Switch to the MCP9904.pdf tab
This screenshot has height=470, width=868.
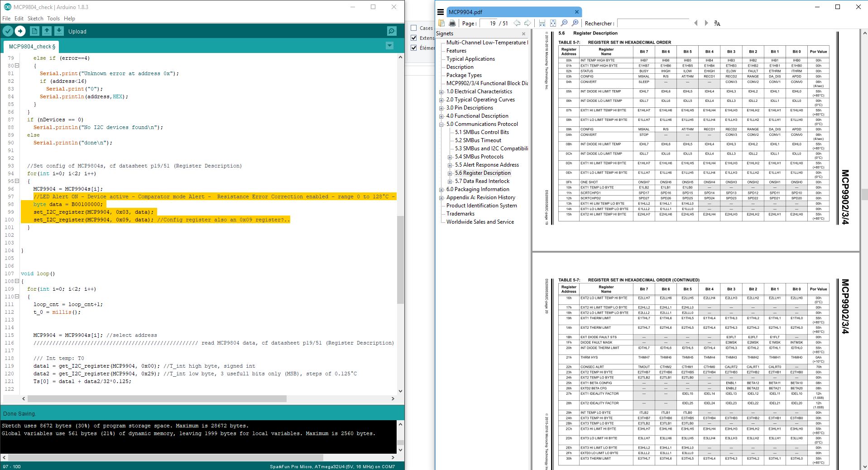514,12
